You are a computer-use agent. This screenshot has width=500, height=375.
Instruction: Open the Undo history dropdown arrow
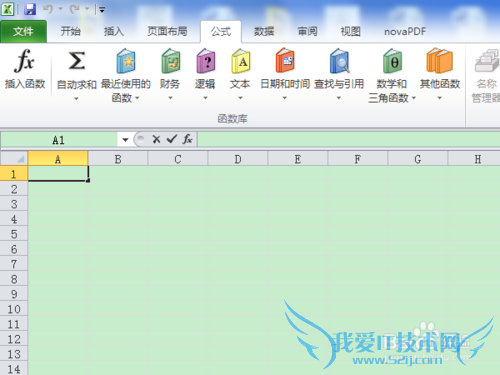(x=60, y=9)
